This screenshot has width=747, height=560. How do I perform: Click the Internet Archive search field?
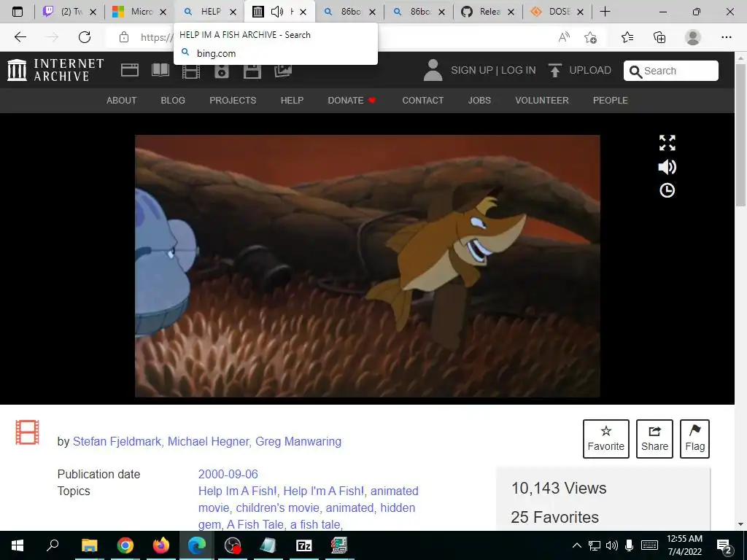click(671, 71)
